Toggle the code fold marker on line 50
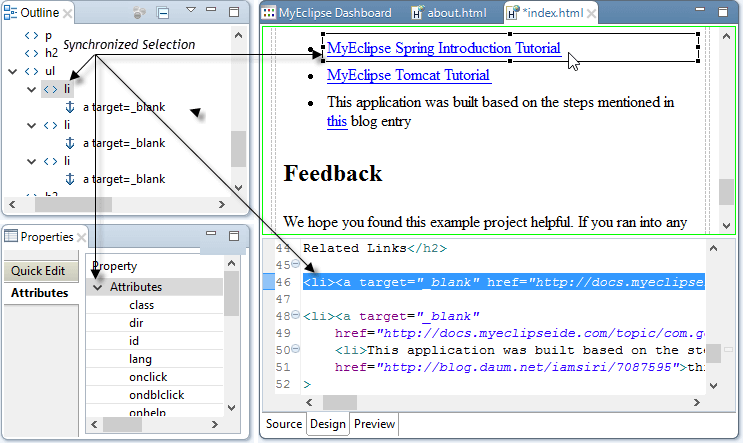 click(295, 349)
